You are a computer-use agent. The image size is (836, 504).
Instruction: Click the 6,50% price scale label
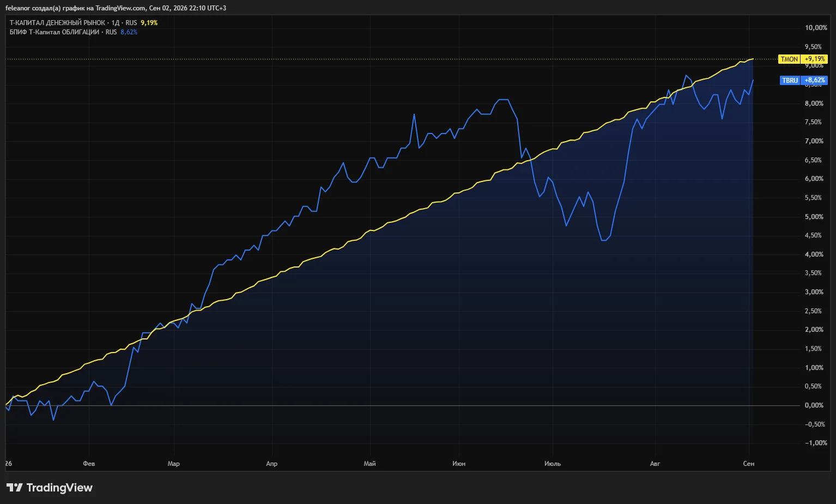(x=813, y=160)
